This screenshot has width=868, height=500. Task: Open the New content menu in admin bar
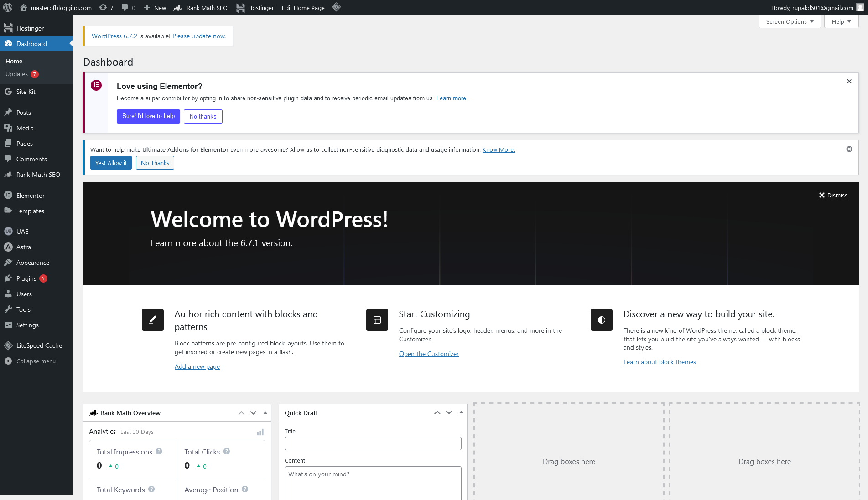(x=155, y=7)
